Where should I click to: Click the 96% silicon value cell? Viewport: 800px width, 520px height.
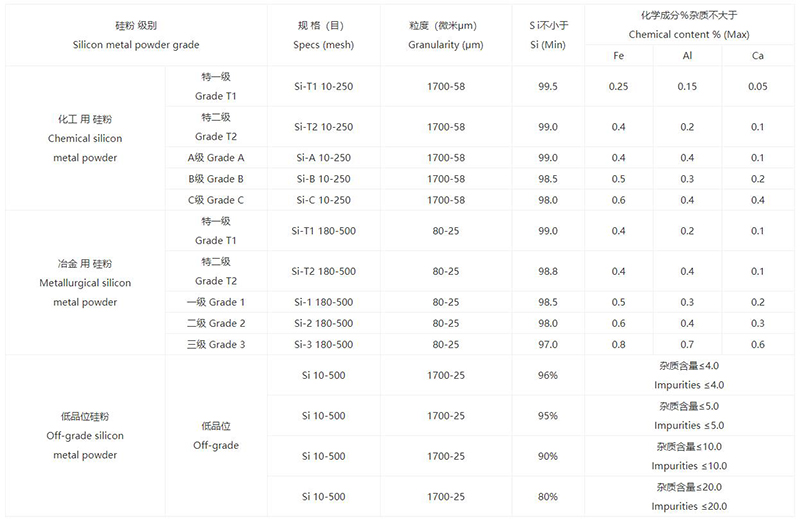[547, 375]
